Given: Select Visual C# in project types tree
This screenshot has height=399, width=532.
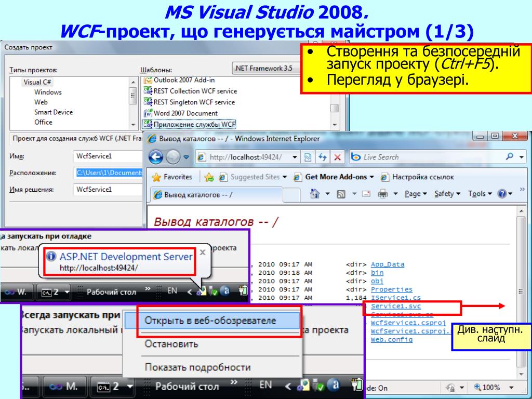Looking at the screenshot, I should click(x=37, y=82).
